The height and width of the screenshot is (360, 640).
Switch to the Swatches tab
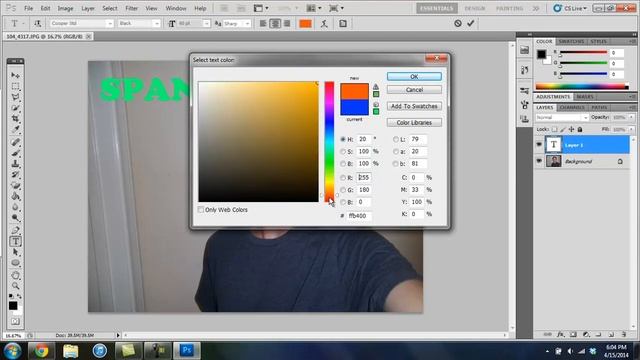(x=571, y=42)
